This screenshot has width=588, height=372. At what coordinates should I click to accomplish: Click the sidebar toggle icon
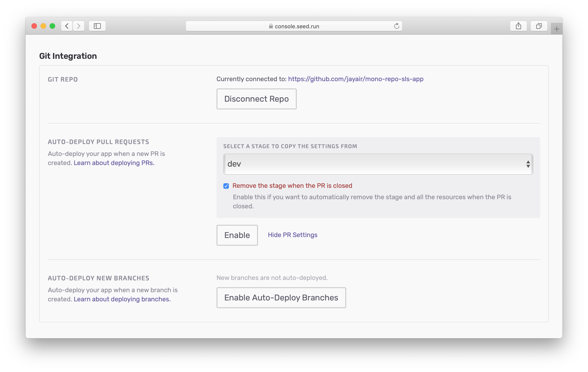tap(97, 26)
